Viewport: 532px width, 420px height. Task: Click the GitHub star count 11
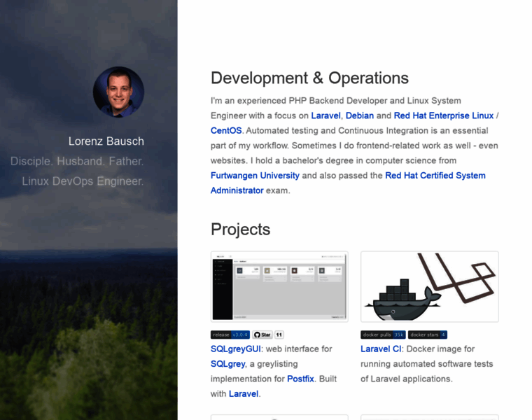279,335
